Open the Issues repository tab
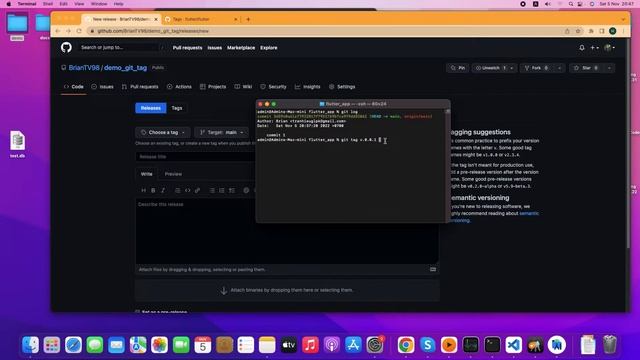Image resolution: width=640 pixels, height=360 pixels. pos(102,87)
